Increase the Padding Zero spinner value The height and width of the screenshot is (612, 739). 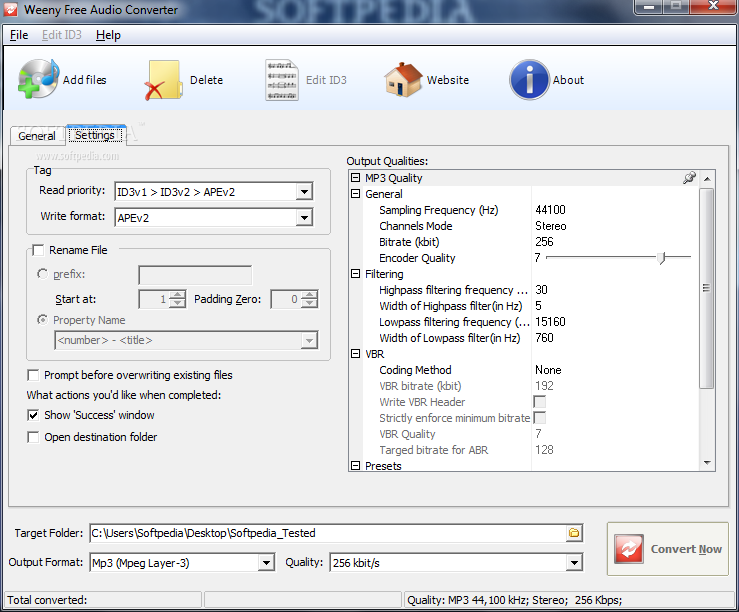(x=310, y=294)
